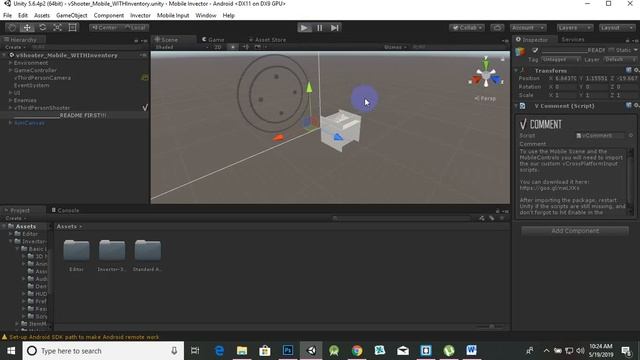Click the Scale Y input field

[x=597, y=95]
